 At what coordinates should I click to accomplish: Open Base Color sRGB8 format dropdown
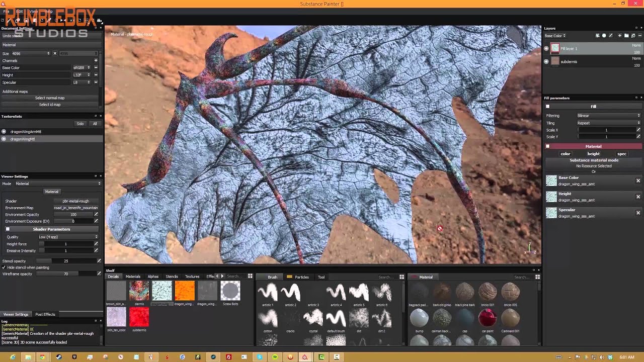82,67
